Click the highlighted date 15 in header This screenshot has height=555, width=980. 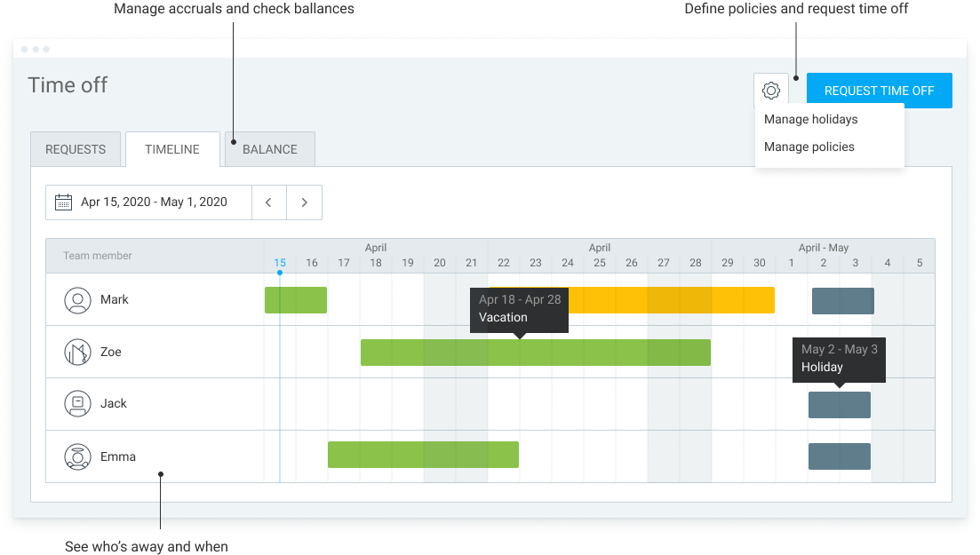click(280, 263)
